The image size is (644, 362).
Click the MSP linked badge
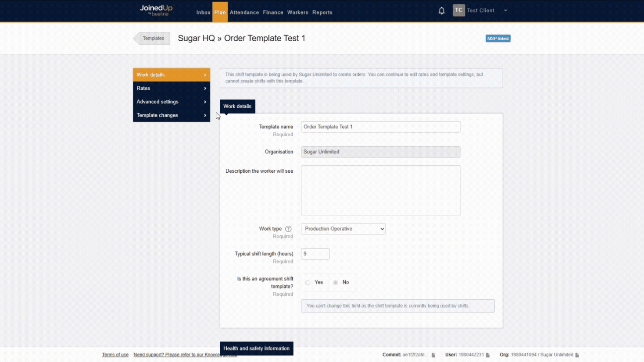497,39
